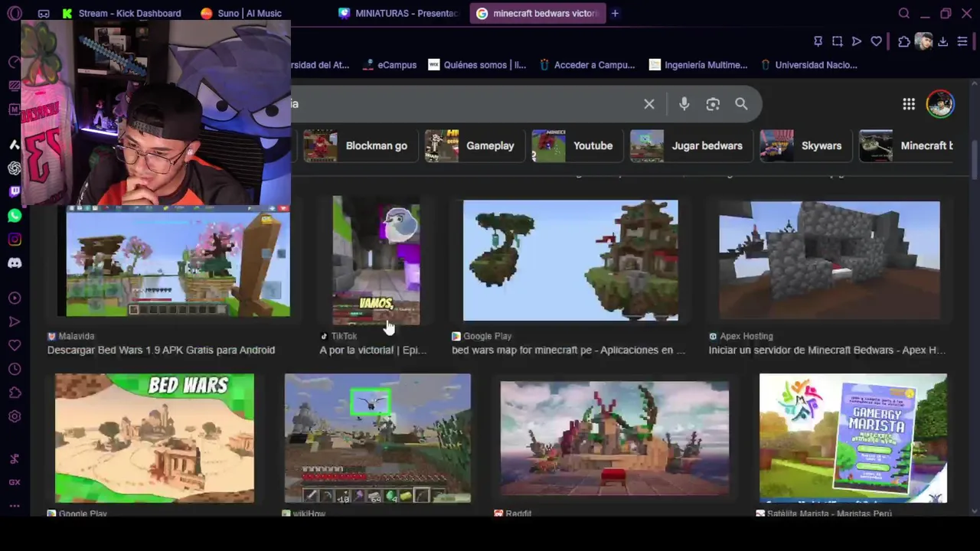Open the Google account avatar
The width and height of the screenshot is (980, 551).
(940, 104)
